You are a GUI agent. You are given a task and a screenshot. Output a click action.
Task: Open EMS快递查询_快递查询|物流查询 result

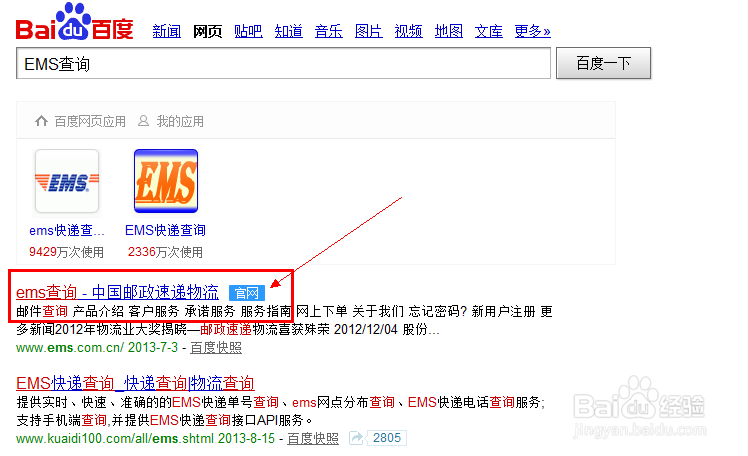(135, 383)
